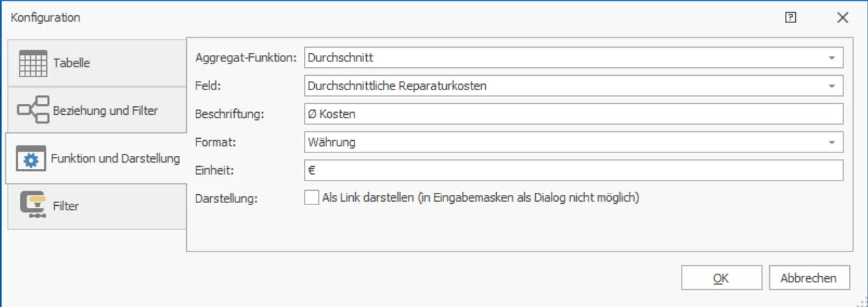Click the Währung value in Format
868x307 pixels.
331,142
